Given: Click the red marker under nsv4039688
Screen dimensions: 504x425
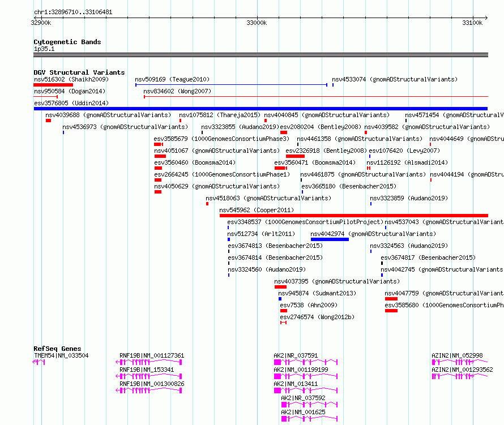Looking at the screenshot, I should click(x=48, y=121).
